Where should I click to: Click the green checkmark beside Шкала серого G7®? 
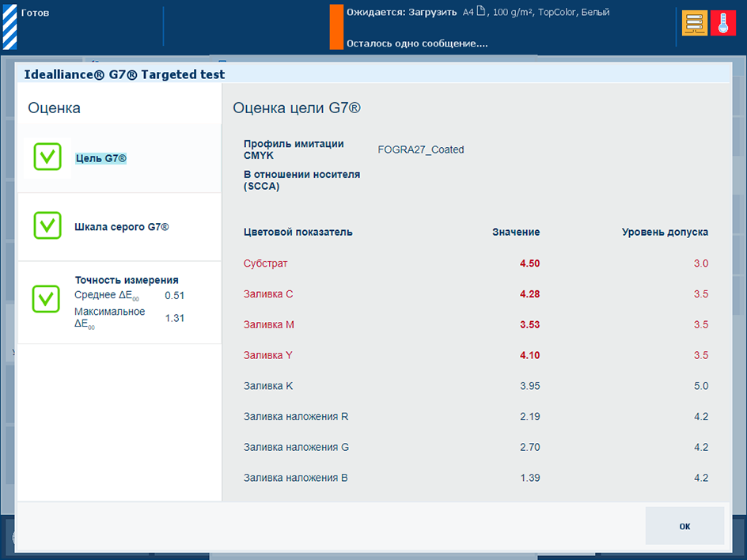click(47, 225)
